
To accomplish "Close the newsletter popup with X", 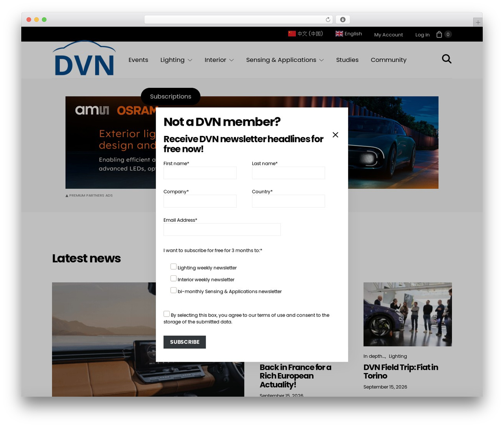I will click(335, 135).
